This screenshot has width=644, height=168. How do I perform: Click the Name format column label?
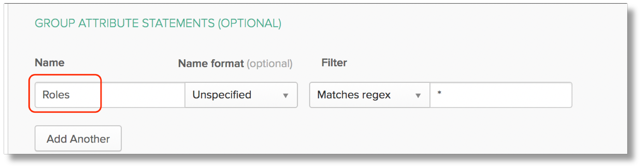coord(211,63)
